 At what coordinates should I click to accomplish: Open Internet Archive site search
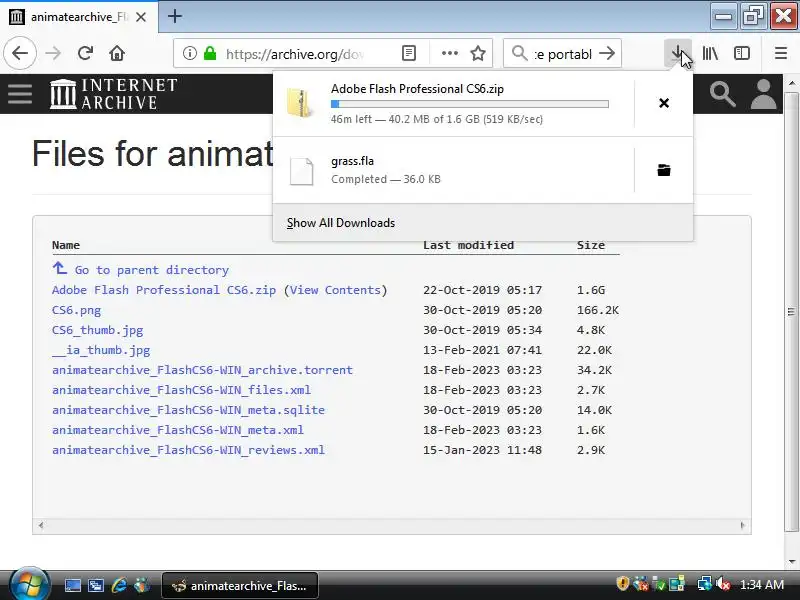(x=722, y=94)
